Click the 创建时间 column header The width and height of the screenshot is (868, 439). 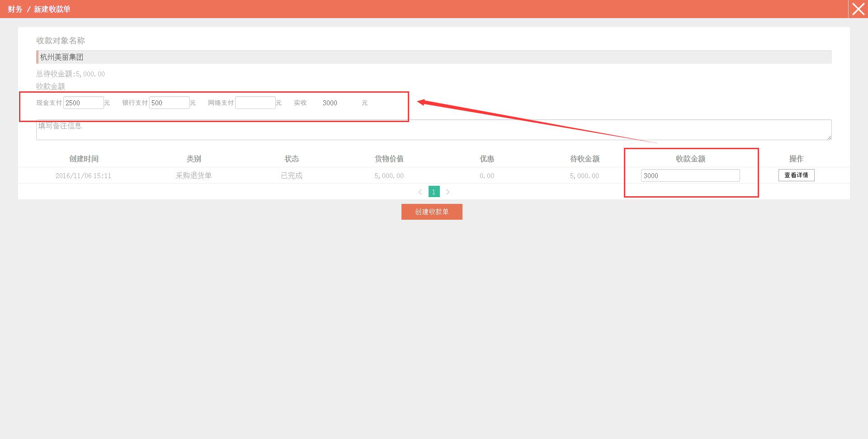(84, 159)
